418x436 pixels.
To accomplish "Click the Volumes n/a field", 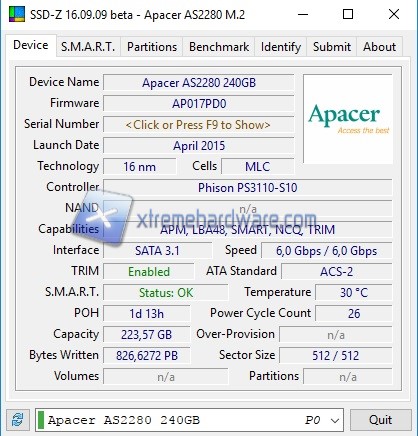I will 166,377.
